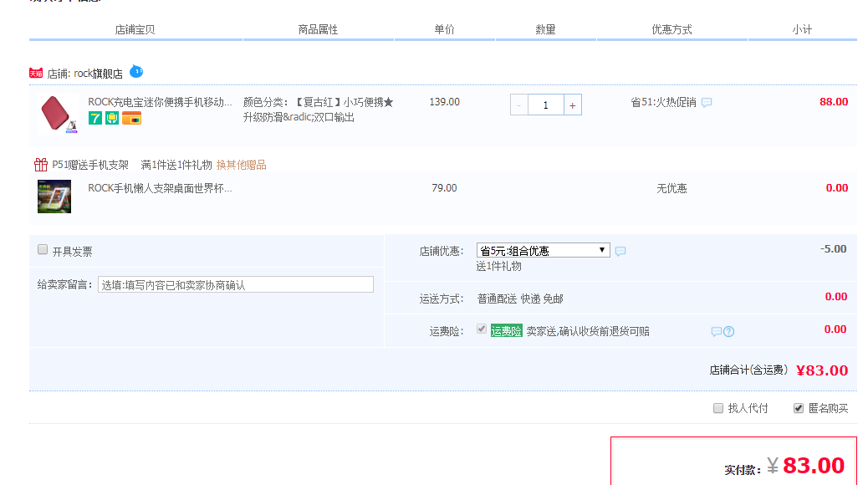Image resolution: width=868 pixels, height=485 pixels.
Task: Decrease quantity with the minus button
Action: point(519,105)
